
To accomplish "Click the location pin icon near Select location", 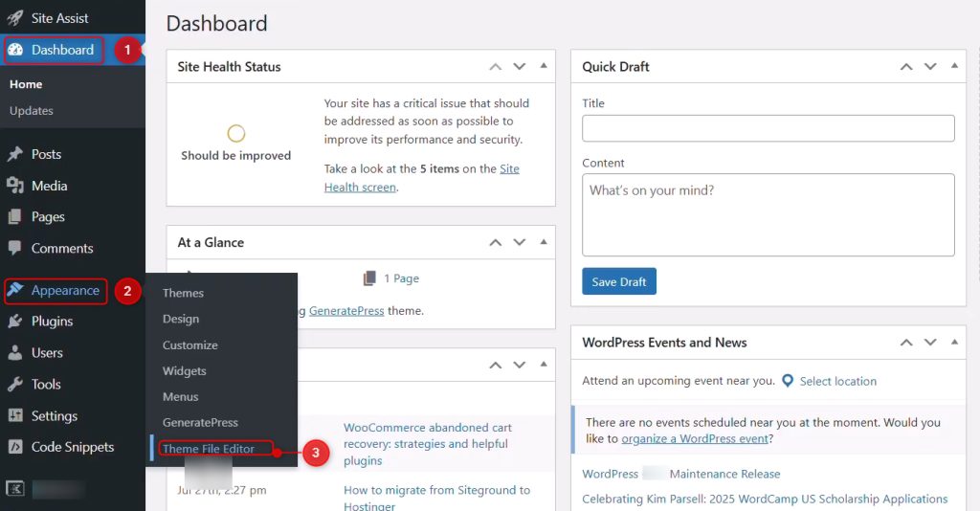I will (788, 381).
